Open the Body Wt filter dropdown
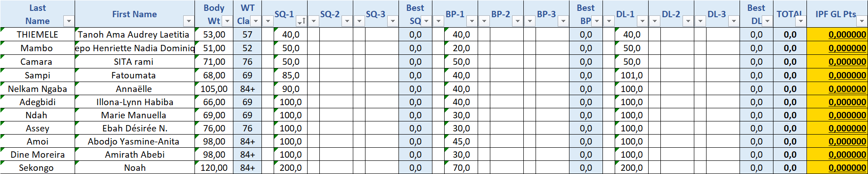868x174 pixels. (x=227, y=21)
